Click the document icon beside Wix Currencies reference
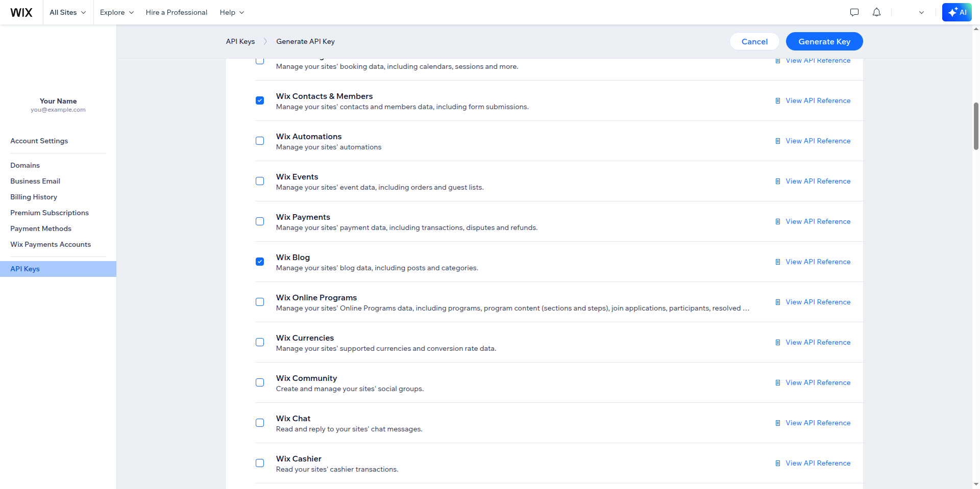 tap(778, 343)
